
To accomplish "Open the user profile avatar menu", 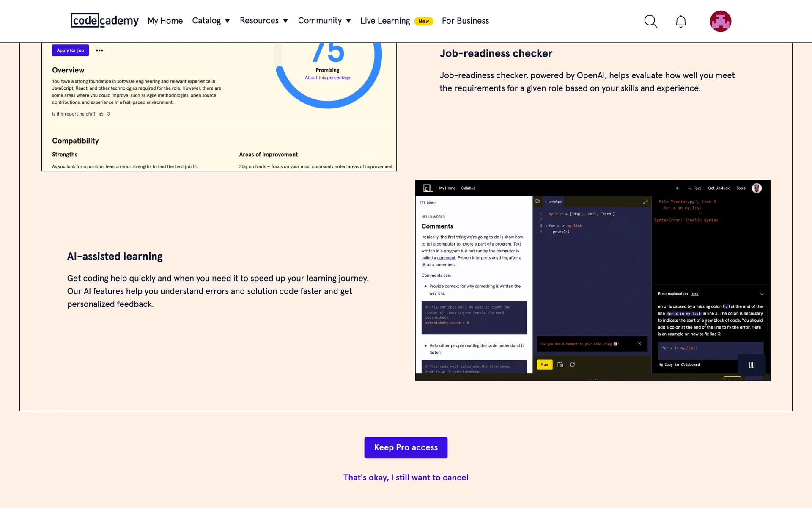I will (x=720, y=21).
